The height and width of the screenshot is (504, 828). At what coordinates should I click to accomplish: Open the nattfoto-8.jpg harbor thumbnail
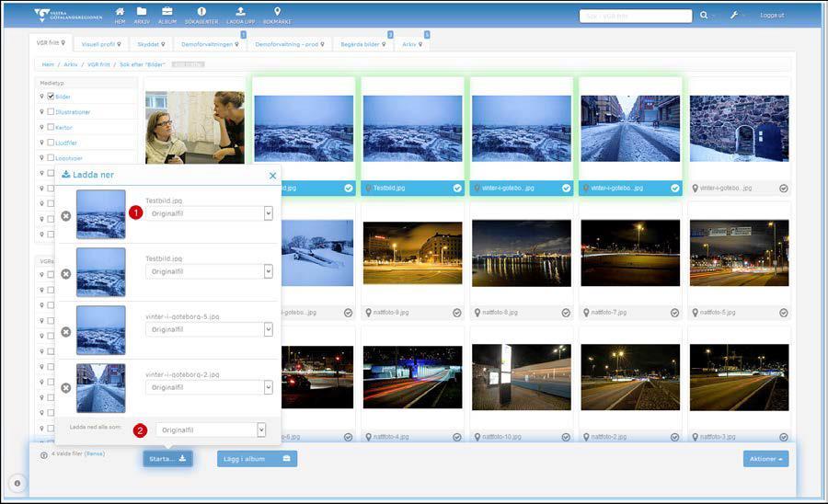click(x=522, y=253)
